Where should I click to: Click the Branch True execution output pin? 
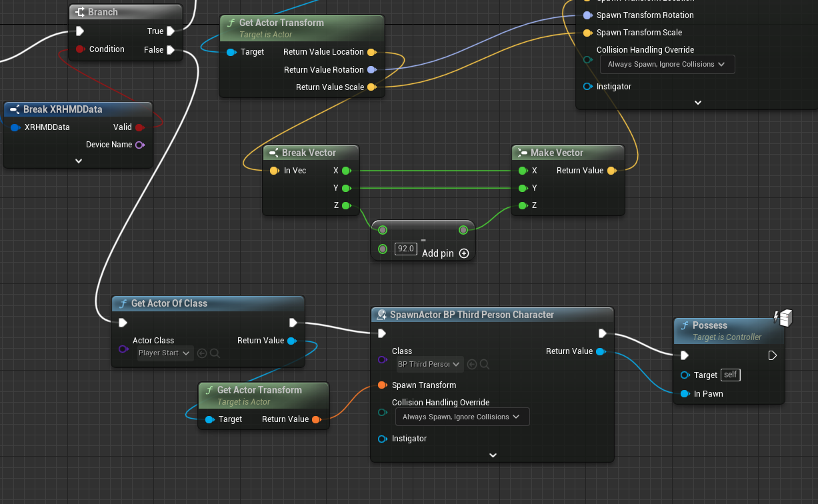click(x=171, y=31)
